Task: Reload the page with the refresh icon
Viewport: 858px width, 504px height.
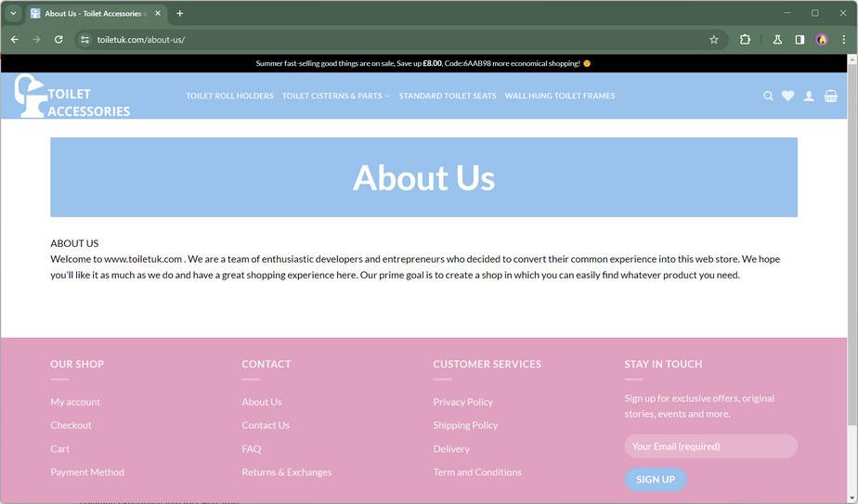Action: [x=58, y=39]
